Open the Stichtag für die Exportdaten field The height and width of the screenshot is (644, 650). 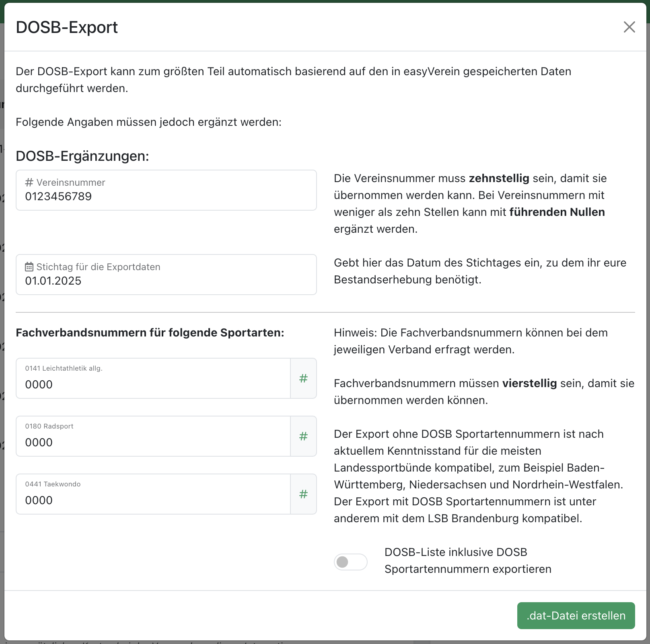[x=166, y=275]
